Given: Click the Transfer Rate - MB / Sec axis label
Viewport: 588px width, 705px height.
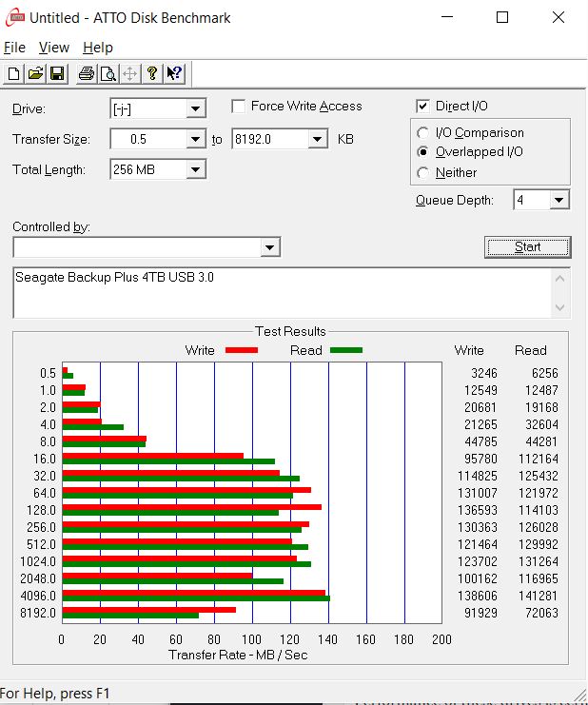Looking at the screenshot, I should [x=238, y=655].
